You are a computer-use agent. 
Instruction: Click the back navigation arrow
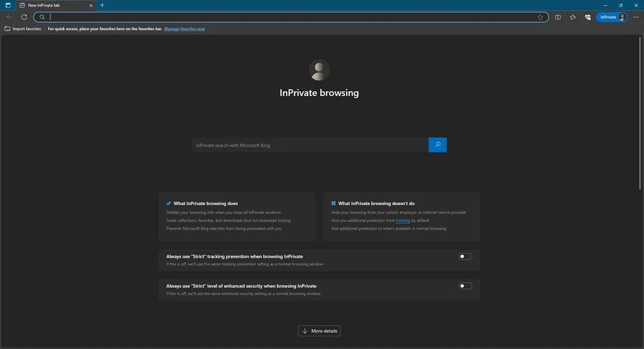click(9, 17)
